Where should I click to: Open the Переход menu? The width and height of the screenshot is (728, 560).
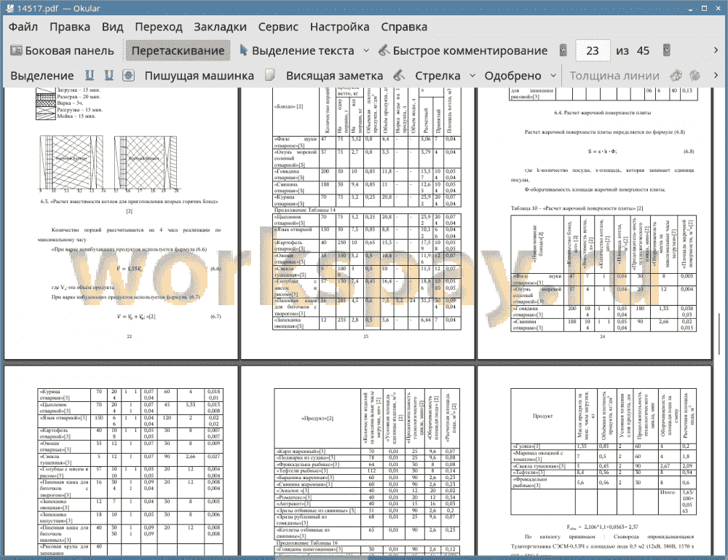pyautogui.click(x=158, y=27)
